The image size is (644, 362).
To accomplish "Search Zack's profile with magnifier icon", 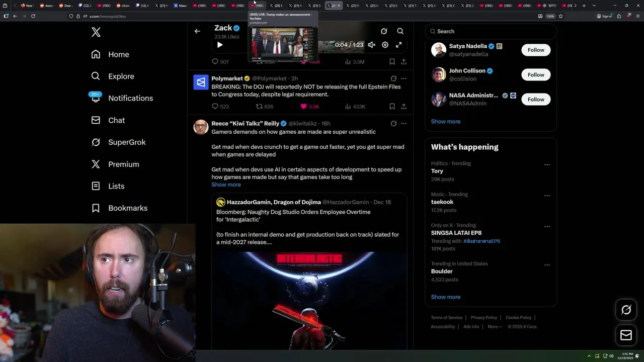I will [400, 31].
